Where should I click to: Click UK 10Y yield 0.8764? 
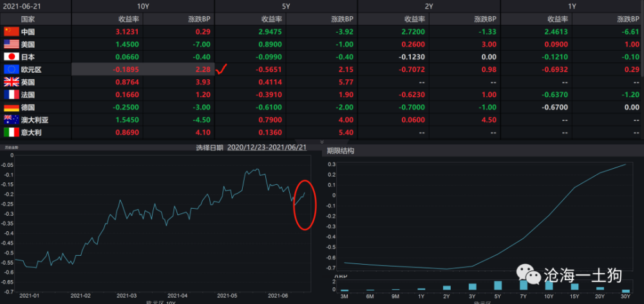pos(127,82)
